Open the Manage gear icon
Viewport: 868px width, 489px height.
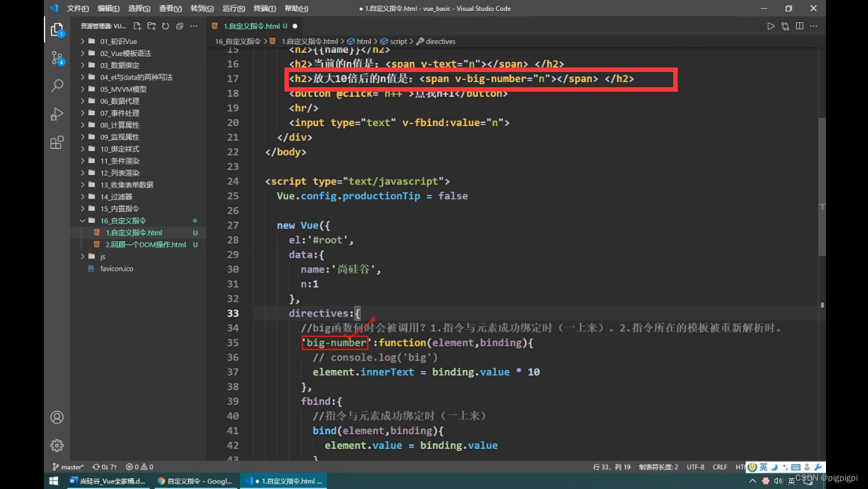[57, 445]
